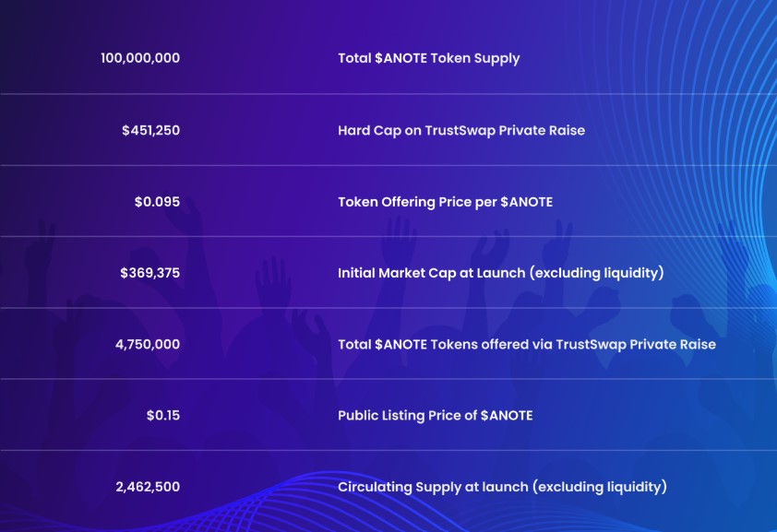This screenshot has height=532, width=777.
Task: Click the word $ANOTE in Public Listing row
Action: pos(507,415)
